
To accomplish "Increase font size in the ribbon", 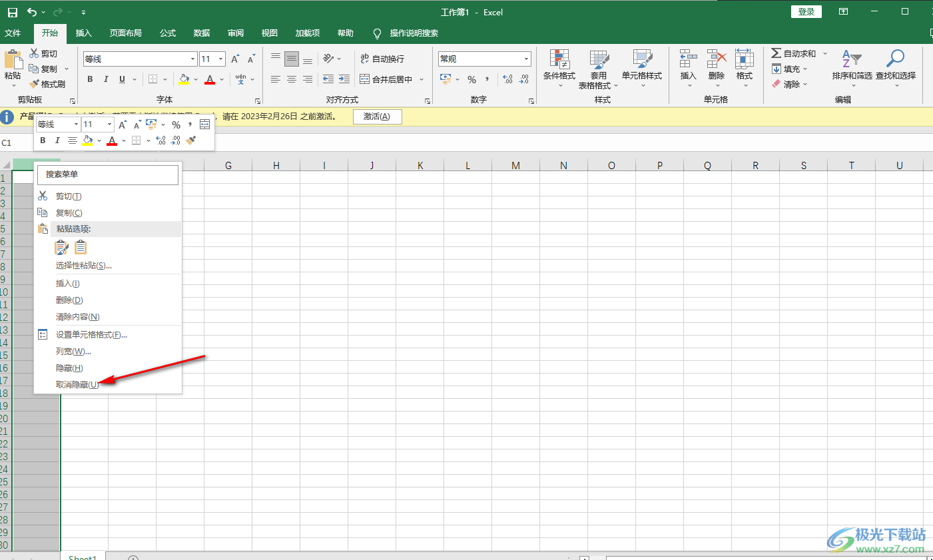I will coord(235,59).
